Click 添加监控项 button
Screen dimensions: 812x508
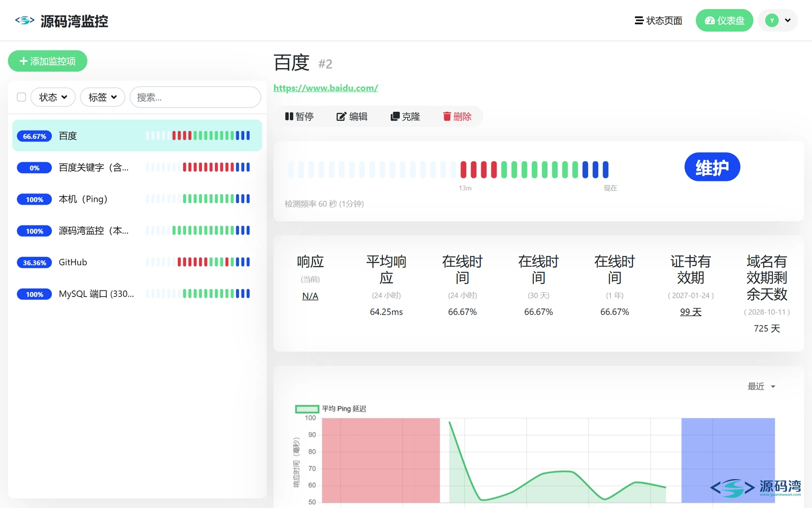tap(48, 61)
